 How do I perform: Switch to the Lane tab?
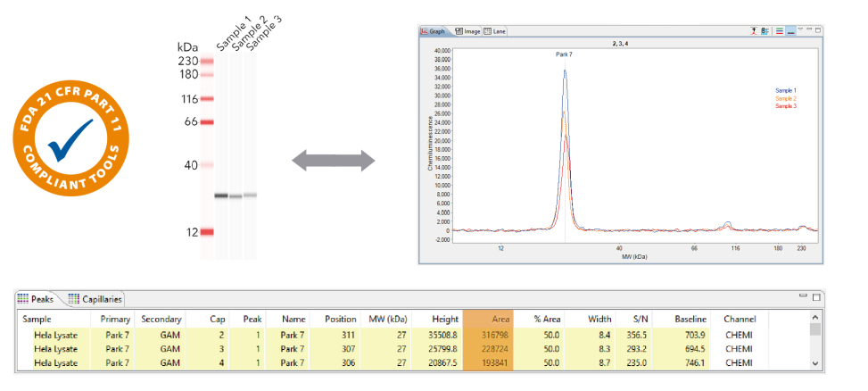495,30
